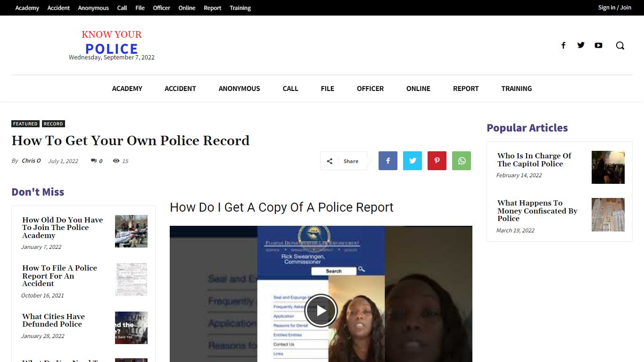Click the police academy training thumbnail
The height and width of the screenshot is (362, 644).
[131, 231]
